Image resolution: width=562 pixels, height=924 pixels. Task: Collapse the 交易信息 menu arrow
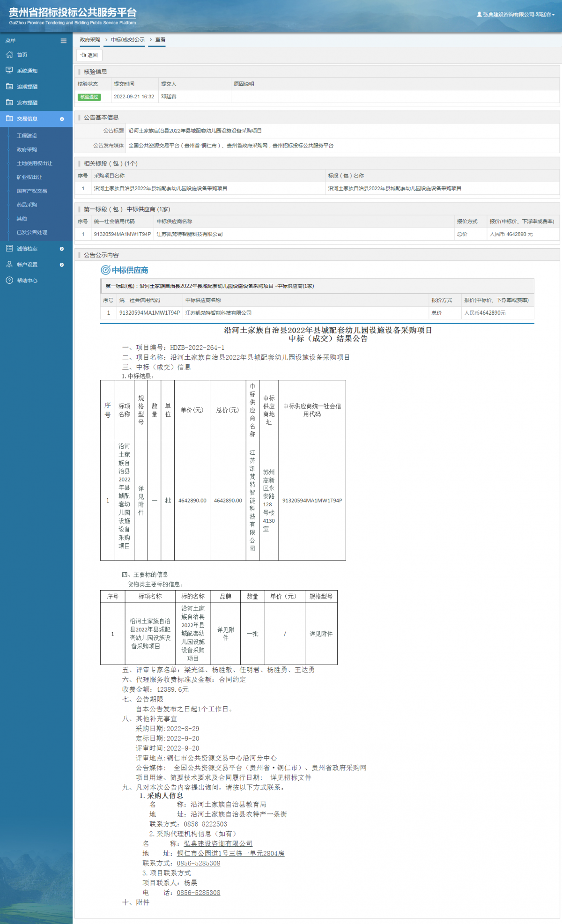tap(62, 119)
